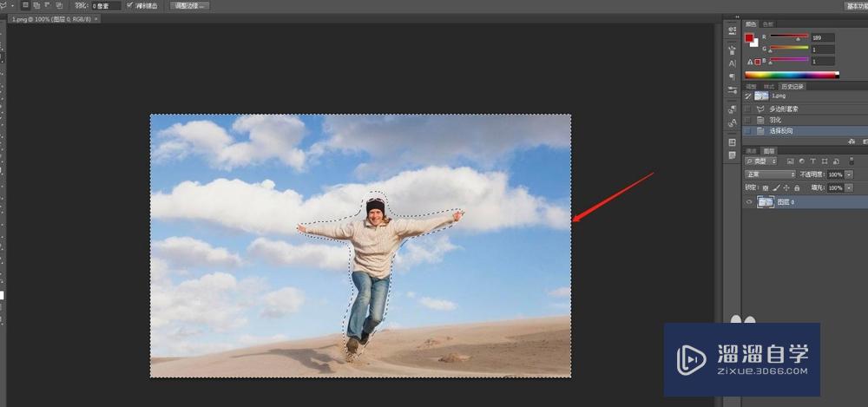
Task: Filter layers by pixel layers icon
Action: 791,161
